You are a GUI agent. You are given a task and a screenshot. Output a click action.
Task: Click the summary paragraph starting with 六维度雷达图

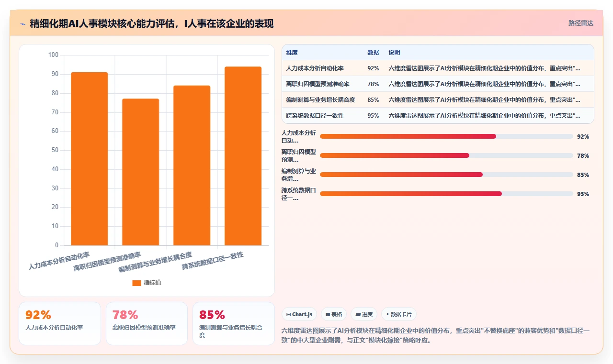click(x=435, y=335)
